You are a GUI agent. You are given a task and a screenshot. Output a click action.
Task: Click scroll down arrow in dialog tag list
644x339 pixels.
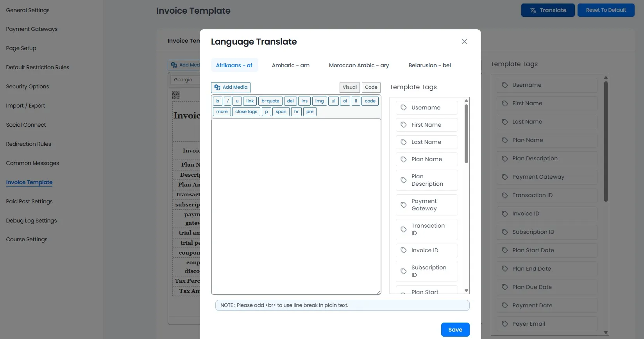pos(466,291)
